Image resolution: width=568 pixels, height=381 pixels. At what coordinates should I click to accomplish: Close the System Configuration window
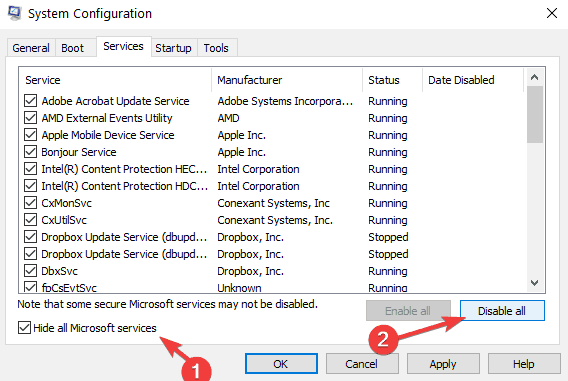click(552, 13)
